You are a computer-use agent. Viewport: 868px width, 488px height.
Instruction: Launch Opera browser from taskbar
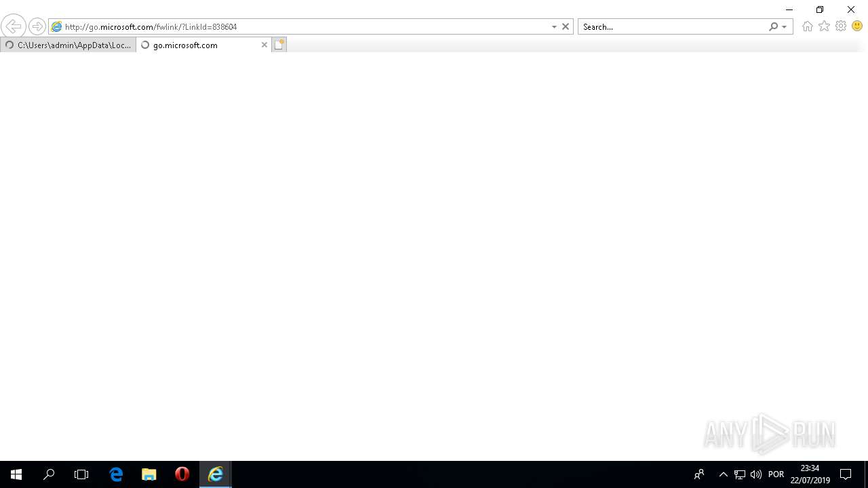point(182,474)
